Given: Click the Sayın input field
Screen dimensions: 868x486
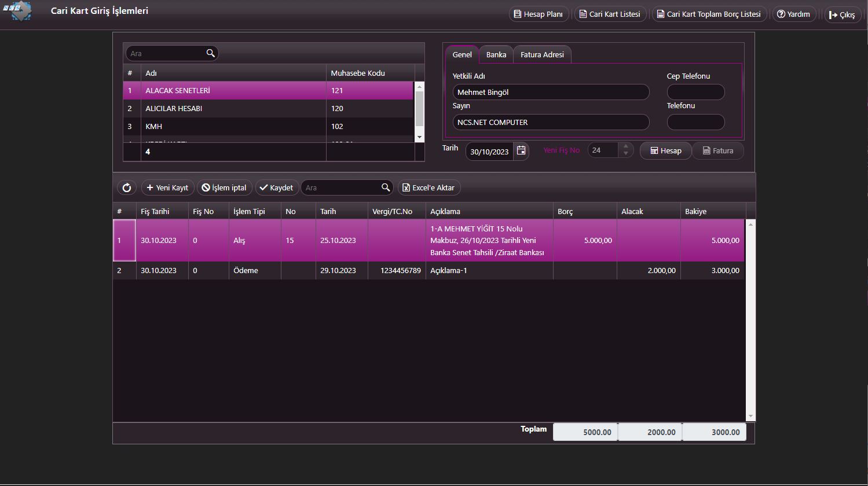Looking at the screenshot, I should [551, 122].
